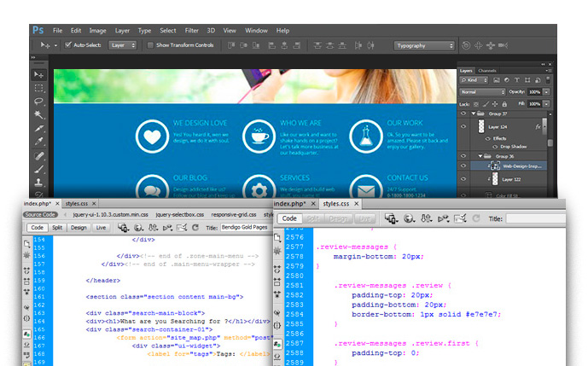Select the Clone Stamp tool
Image resolution: width=588 pixels, height=366 pixels.
(39, 183)
